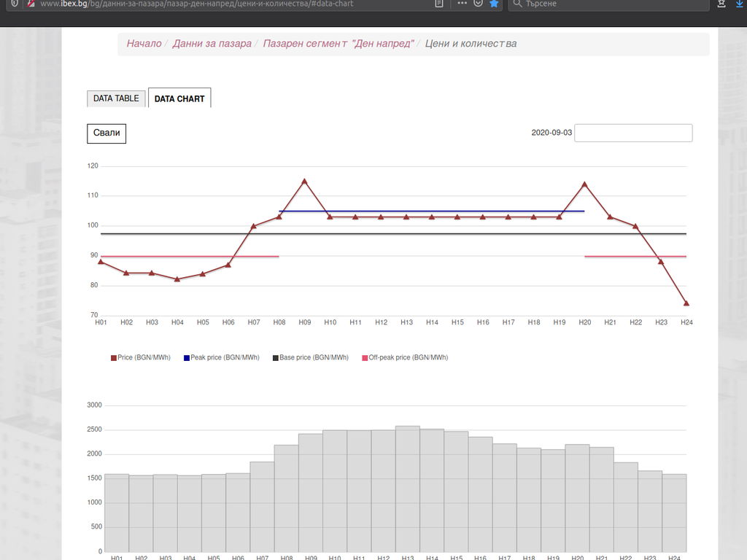Click the downloads arrow icon
Viewport: 747px width, 560px height.
click(740, 4)
